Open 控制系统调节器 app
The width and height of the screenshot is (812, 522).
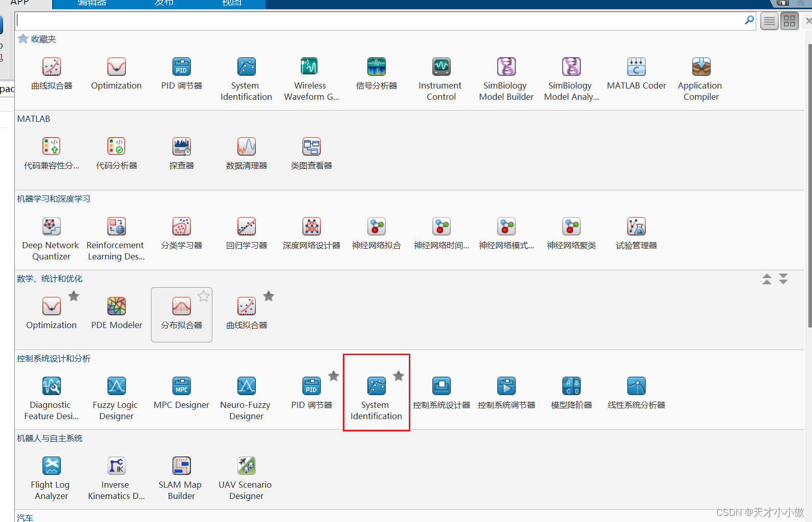[506, 393]
